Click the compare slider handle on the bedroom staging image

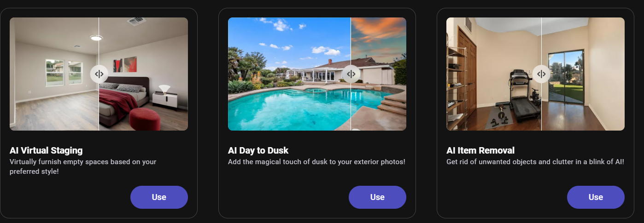(99, 74)
